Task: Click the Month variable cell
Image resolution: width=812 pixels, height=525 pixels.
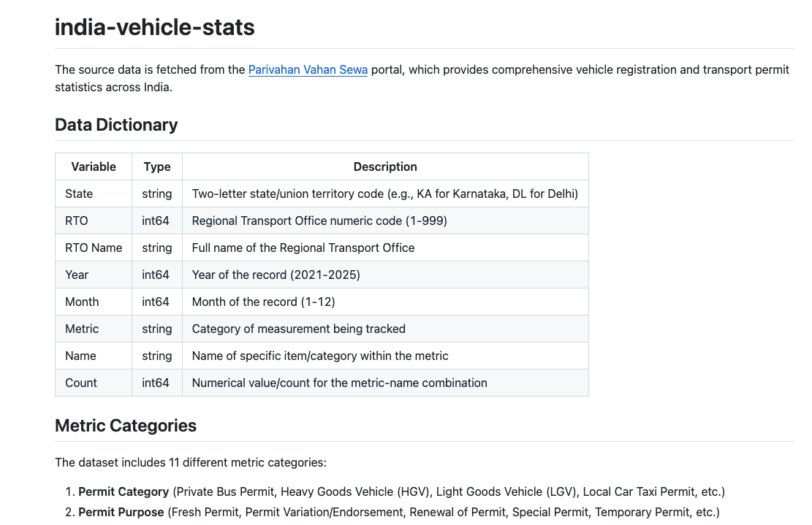Action: 82,302
